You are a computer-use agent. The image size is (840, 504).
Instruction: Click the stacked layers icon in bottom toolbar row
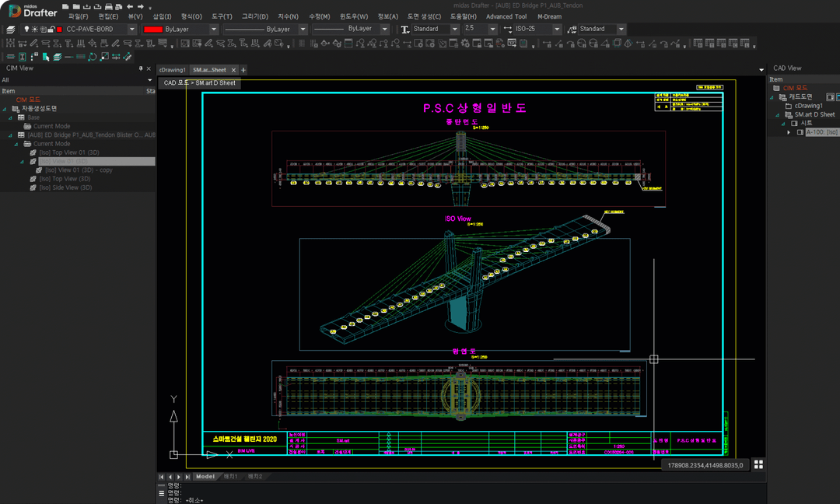click(x=57, y=56)
